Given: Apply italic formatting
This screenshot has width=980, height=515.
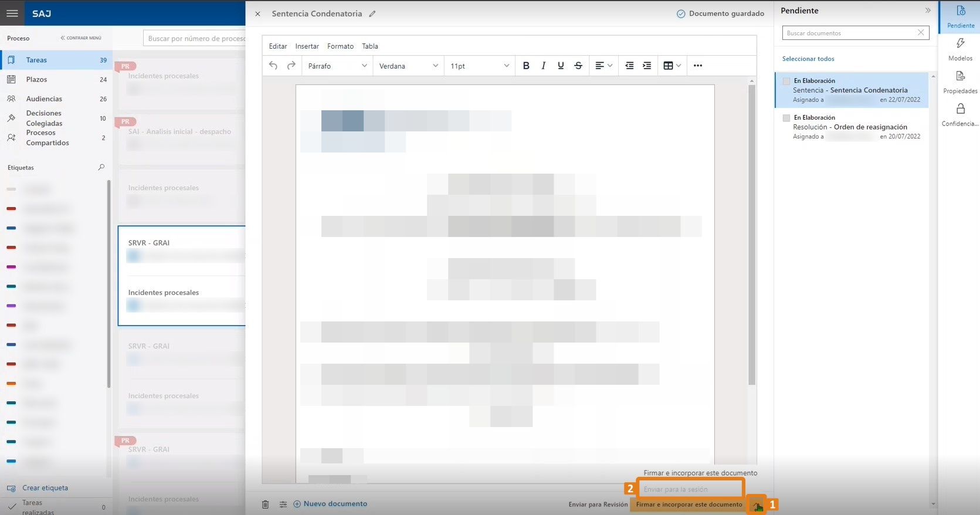Looking at the screenshot, I should [543, 66].
